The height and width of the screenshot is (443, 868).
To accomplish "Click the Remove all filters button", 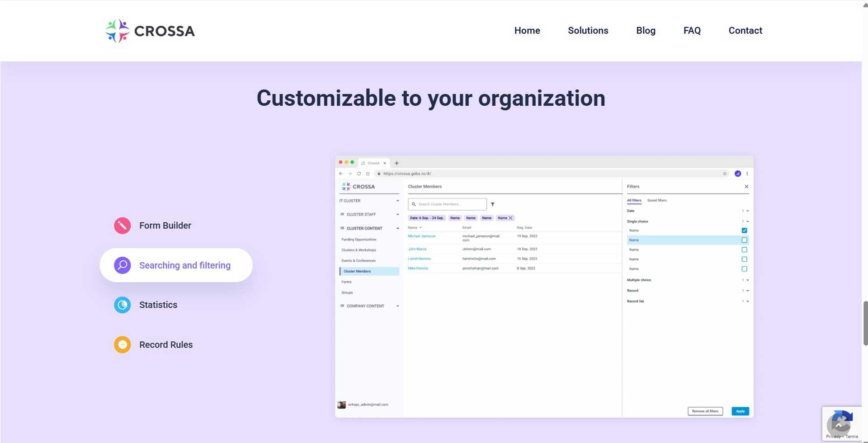I will pos(705,411).
